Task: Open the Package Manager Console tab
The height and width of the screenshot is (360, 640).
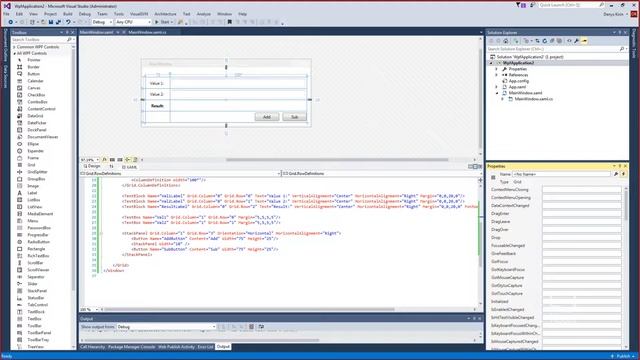Action: 131,347
